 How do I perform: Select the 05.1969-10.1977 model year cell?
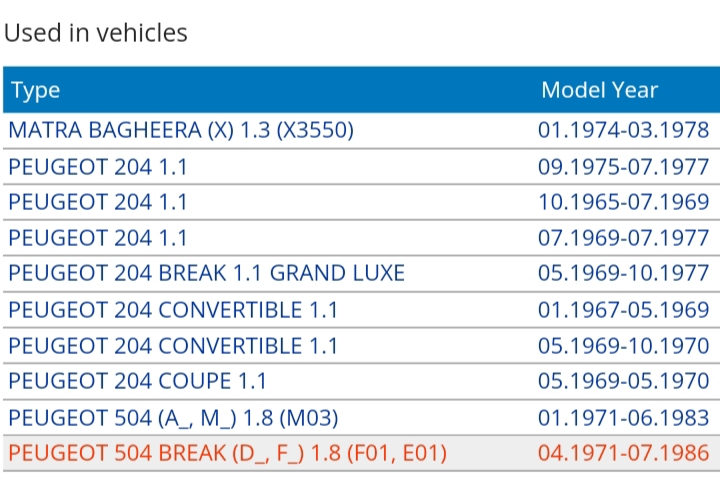[623, 274]
